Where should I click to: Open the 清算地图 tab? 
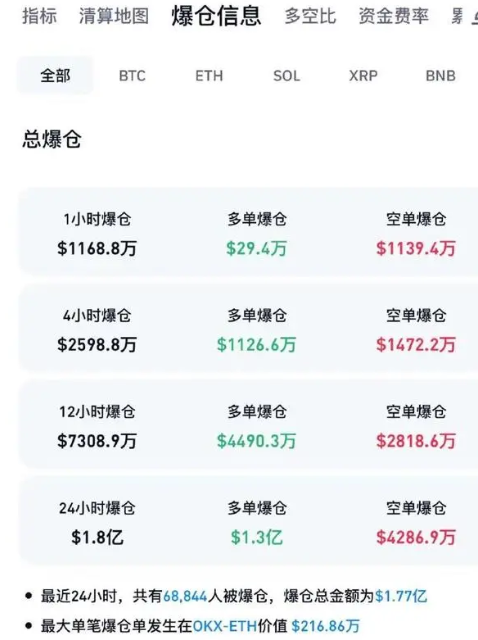pyautogui.click(x=113, y=16)
